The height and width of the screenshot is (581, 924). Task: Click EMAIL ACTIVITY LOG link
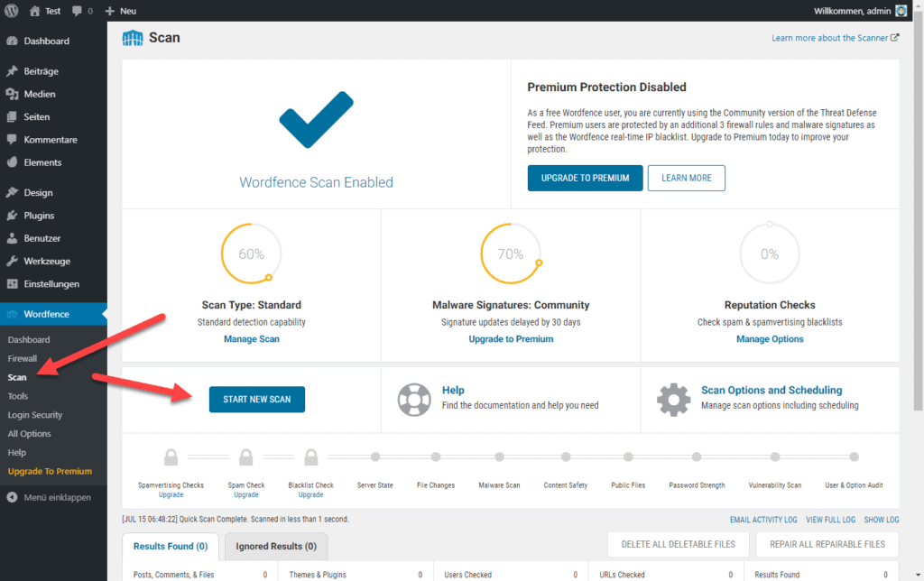(x=763, y=520)
